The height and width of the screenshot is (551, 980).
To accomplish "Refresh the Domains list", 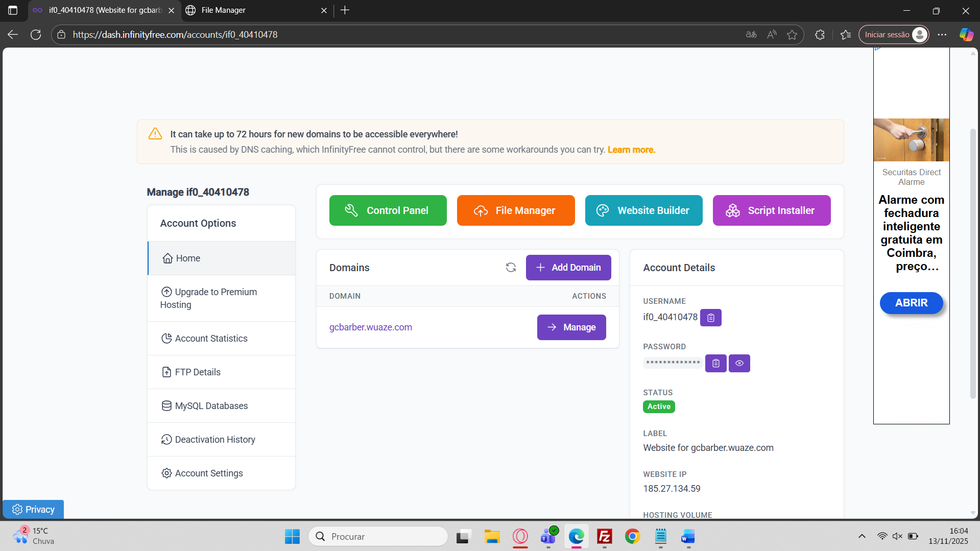I will pos(511,268).
